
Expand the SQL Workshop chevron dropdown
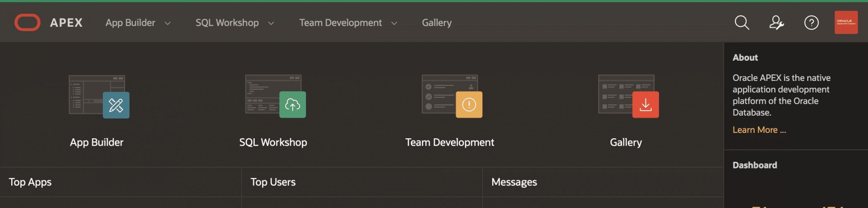click(271, 23)
